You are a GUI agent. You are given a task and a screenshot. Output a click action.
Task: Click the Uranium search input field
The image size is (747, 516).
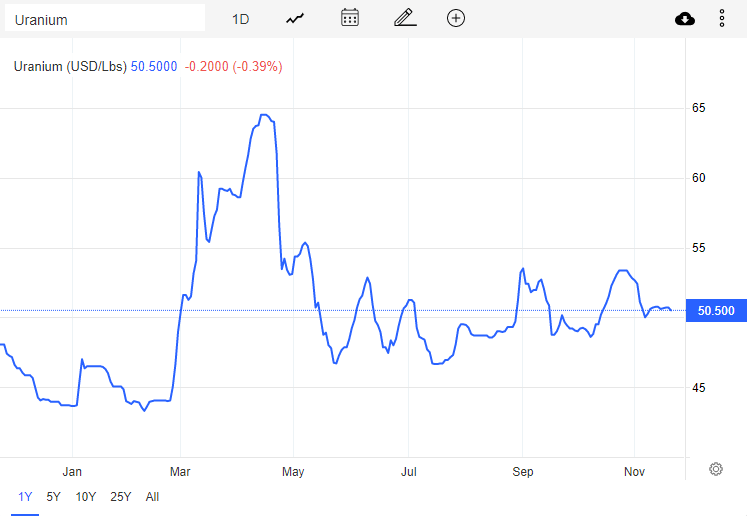click(105, 19)
